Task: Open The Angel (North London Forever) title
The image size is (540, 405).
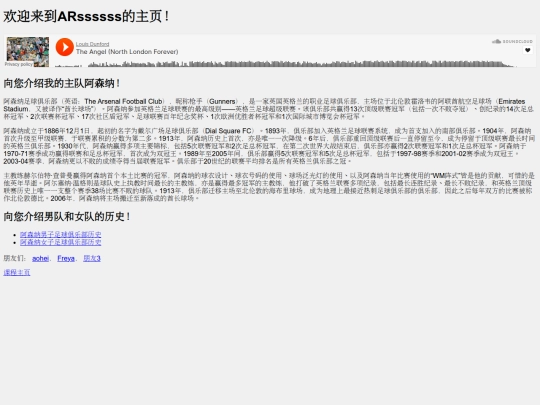Action: [127, 52]
